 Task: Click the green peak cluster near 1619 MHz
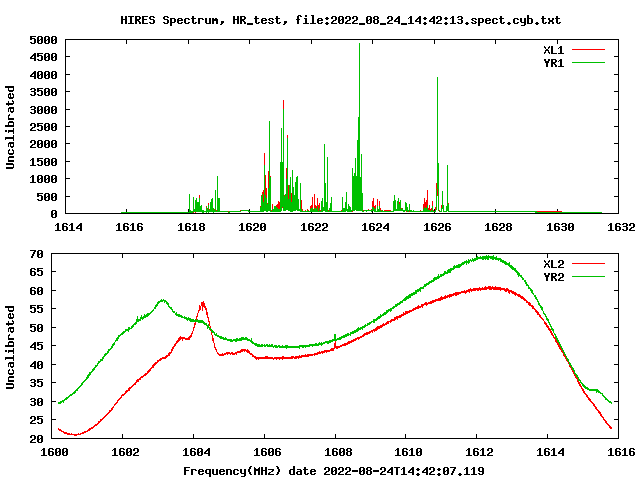pyautogui.click(x=218, y=178)
